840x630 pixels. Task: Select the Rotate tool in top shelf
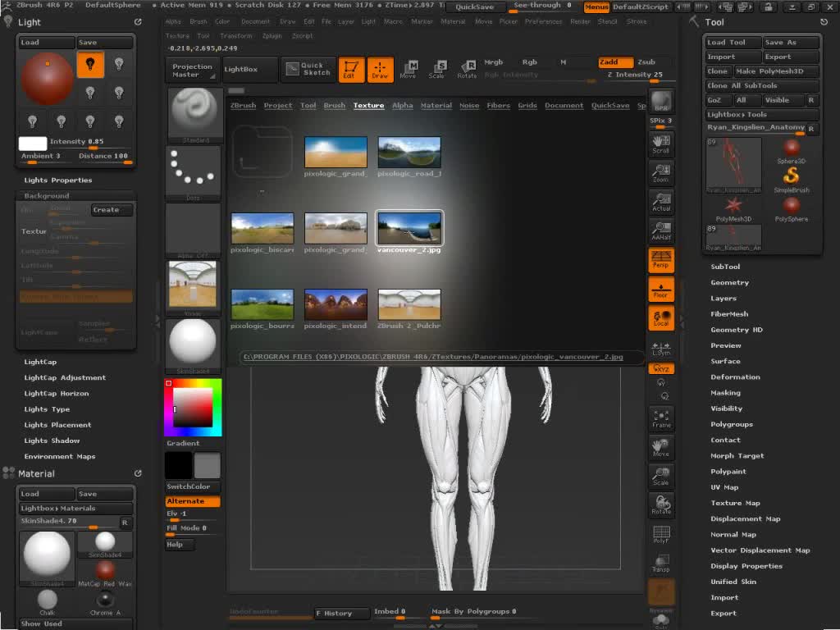[x=467, y=70]
